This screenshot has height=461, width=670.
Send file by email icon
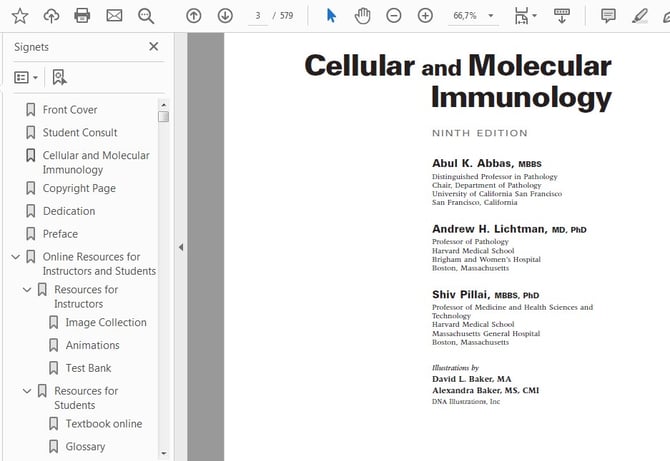[x=114, y=16]
